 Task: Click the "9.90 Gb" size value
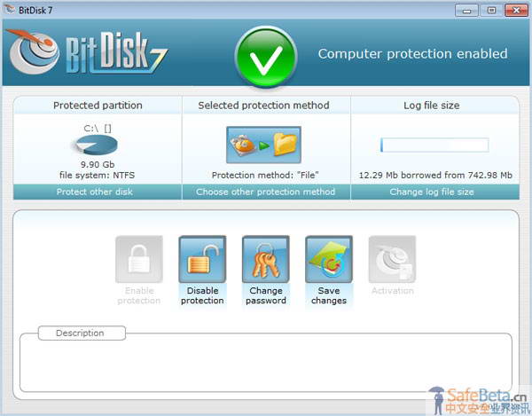98,165
